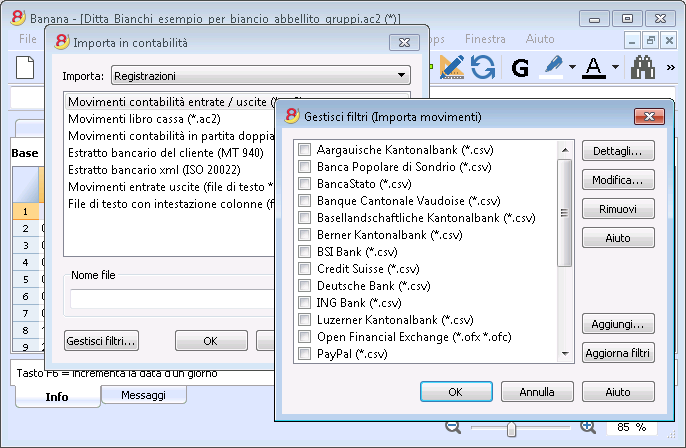Viewport: 686px width, 448px height.
Task: Close the Importa in contabilità dialog
Action: 404,42
